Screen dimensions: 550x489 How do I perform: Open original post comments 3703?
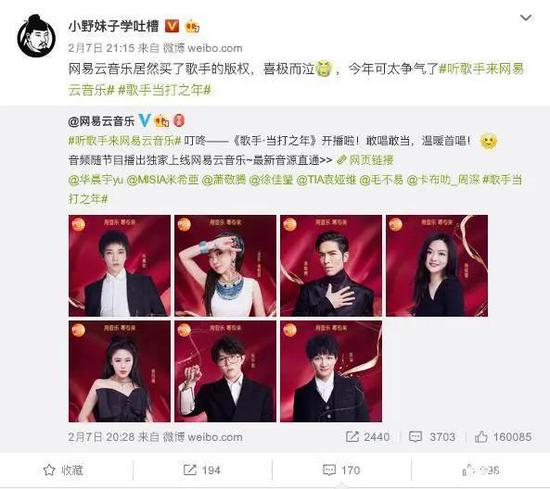[x=432, y=437]
